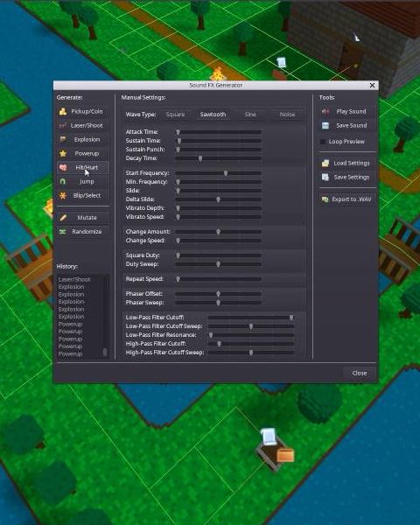Generate a Jump sound
Viewport: 420px width, 525px height.
(83, 181)
